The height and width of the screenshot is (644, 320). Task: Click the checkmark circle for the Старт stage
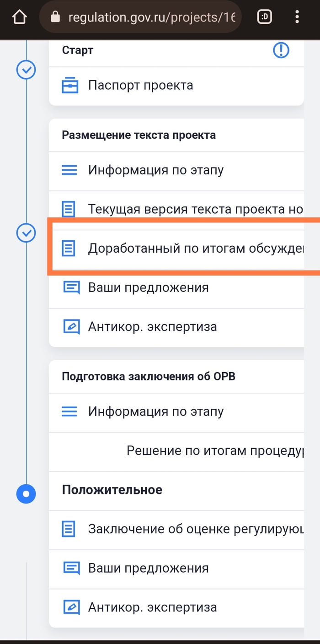coord(26,70)
